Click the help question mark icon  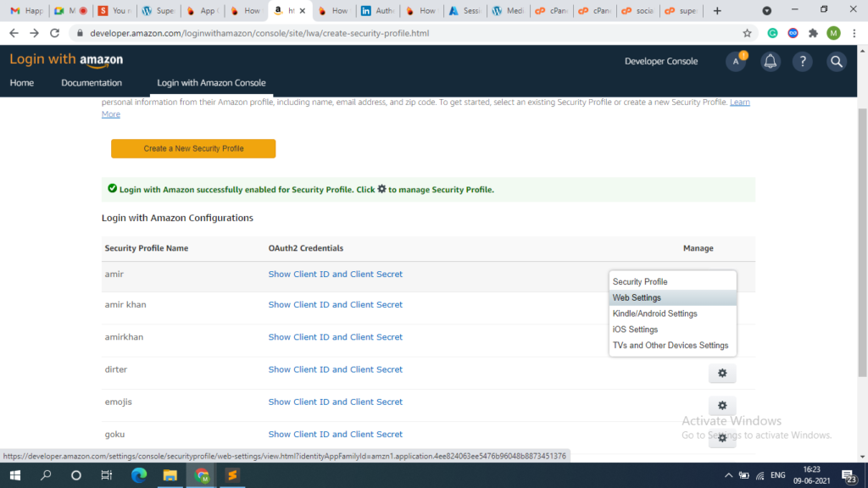click(x=802, y=61)
